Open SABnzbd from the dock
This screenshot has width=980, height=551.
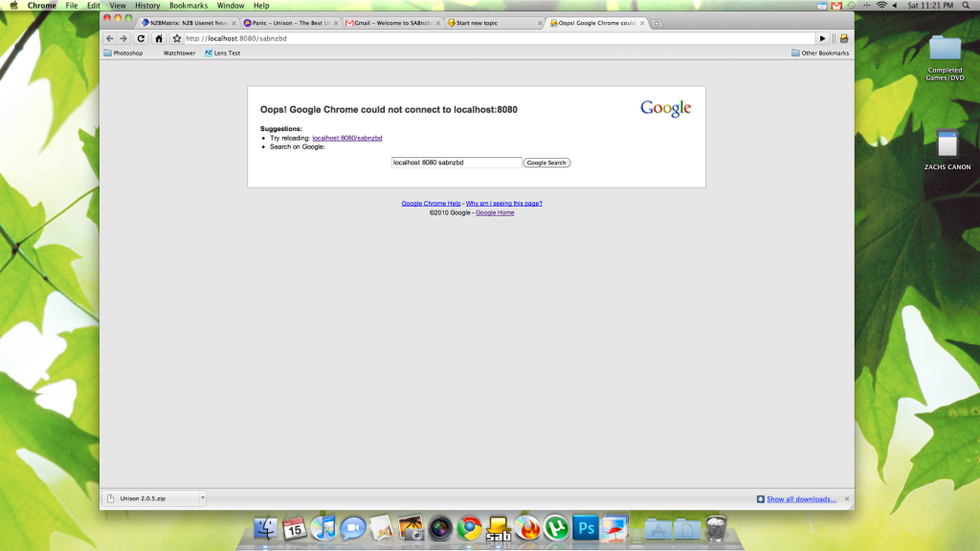coord(498,528)
